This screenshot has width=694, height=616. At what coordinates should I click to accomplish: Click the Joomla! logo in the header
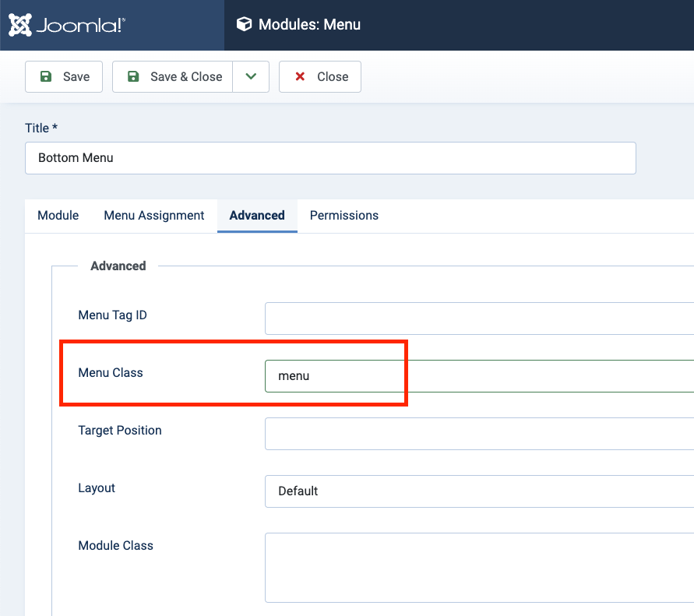pos(67,25)
